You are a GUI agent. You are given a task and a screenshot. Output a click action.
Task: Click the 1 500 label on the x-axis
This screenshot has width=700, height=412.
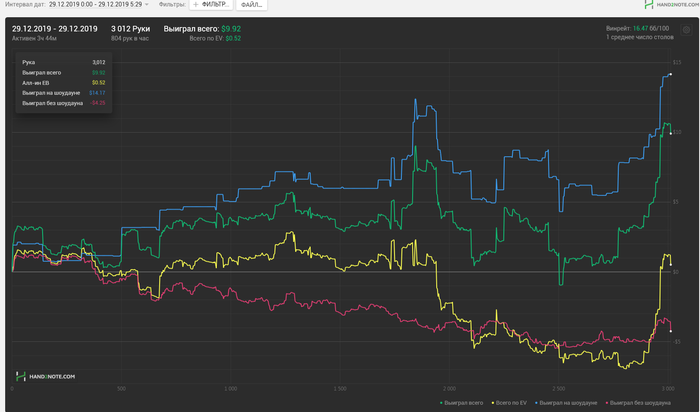(x=340, y=389)
